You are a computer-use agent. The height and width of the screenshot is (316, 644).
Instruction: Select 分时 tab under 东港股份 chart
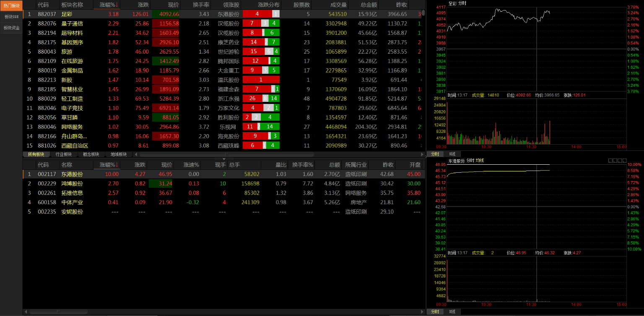click(x=435, y=312)
